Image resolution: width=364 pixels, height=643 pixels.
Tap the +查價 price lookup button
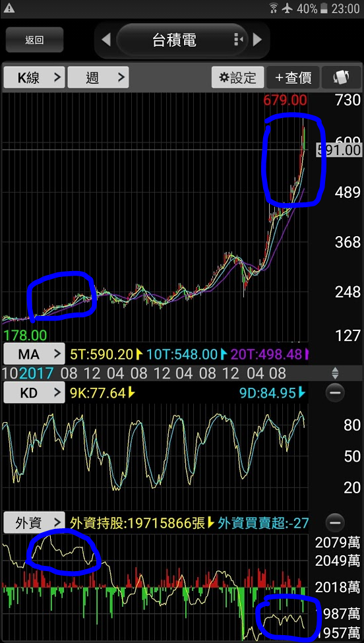pos(293,77)
